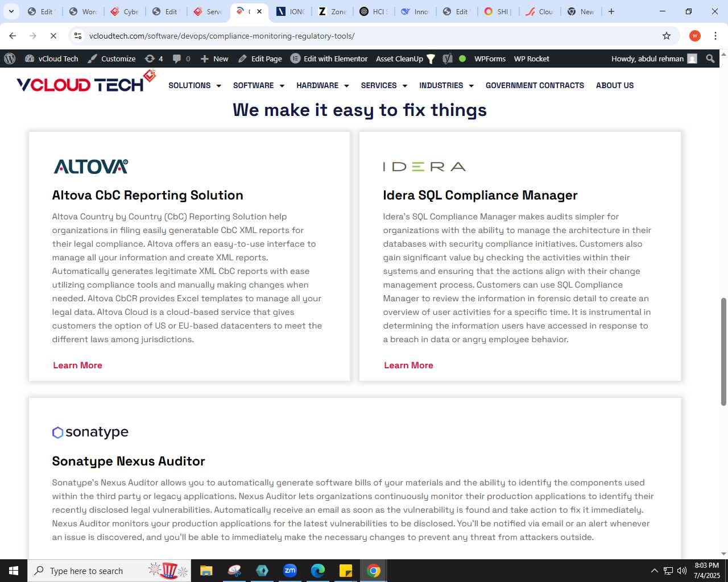Viewport: 728px width, 582px height.
Task: Switch to the IONC browser tab
Action: tap(291, 11)
